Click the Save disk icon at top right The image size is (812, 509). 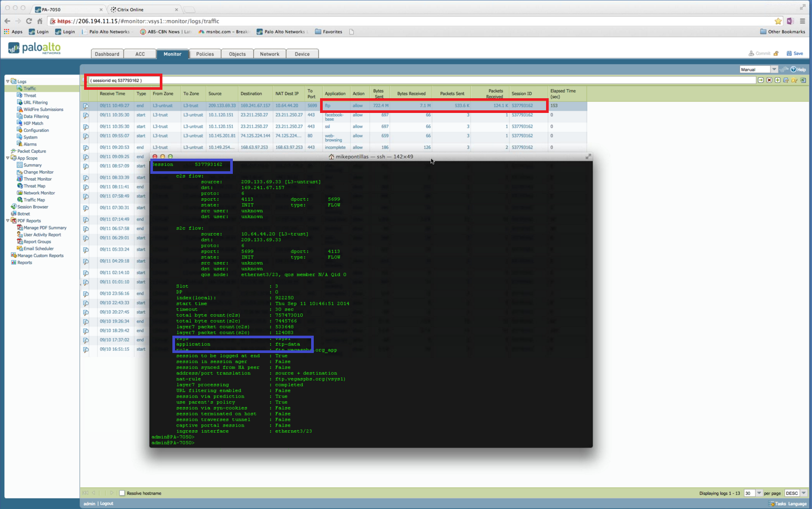point(789,54)
